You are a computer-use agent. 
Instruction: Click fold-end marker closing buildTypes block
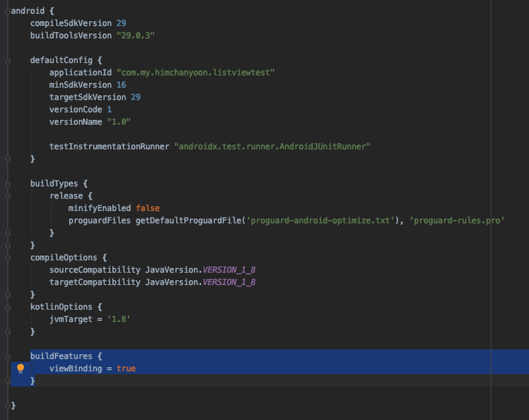pos(8,245)
